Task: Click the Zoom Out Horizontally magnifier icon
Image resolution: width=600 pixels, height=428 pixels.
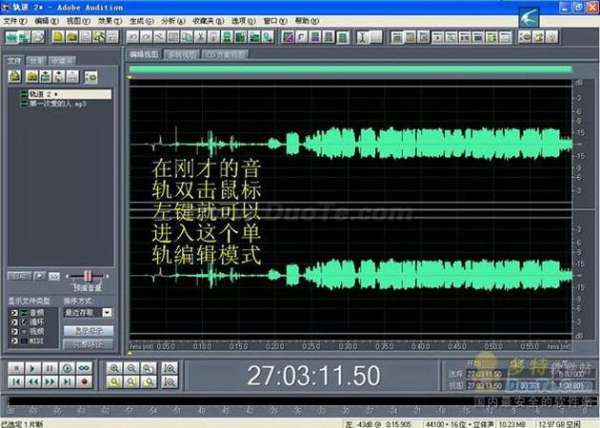Action: (x=132, y=368)
